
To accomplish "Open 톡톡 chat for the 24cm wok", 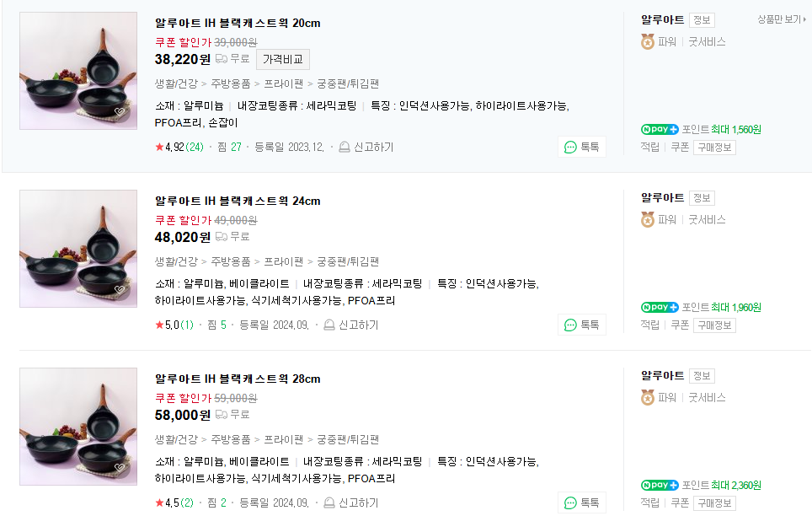I will [582, 325].
